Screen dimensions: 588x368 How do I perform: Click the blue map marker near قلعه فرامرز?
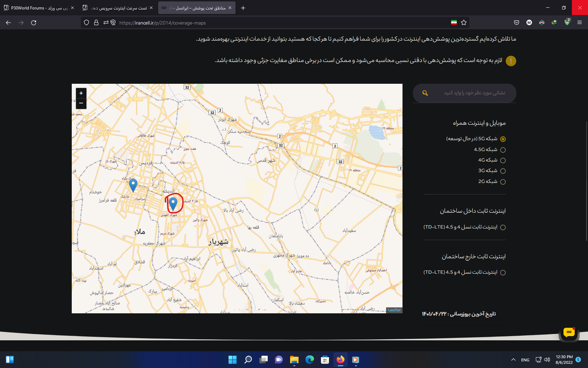pos(133,185)
